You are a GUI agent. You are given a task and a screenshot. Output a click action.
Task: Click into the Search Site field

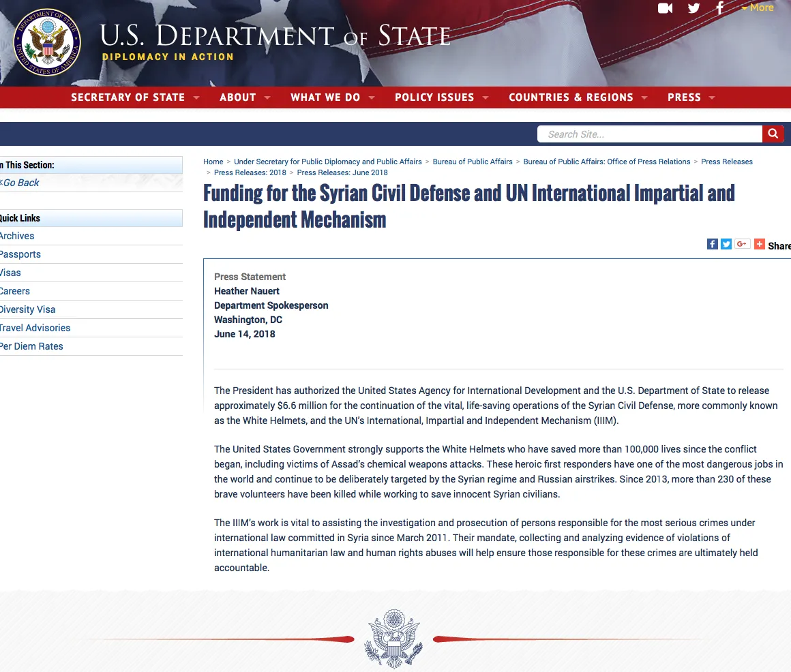coord(650,134)
